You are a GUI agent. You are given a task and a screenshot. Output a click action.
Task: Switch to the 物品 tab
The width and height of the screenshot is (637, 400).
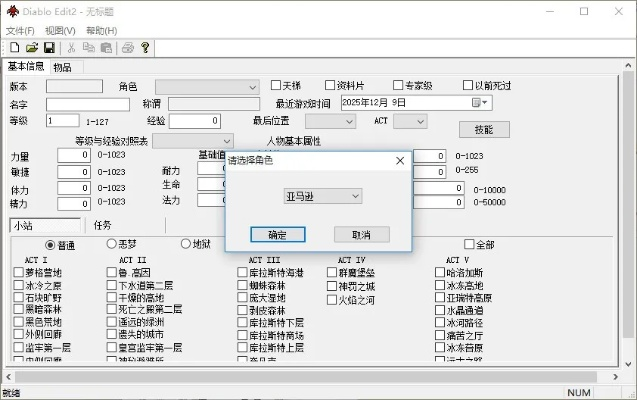[x=63, y=67]
